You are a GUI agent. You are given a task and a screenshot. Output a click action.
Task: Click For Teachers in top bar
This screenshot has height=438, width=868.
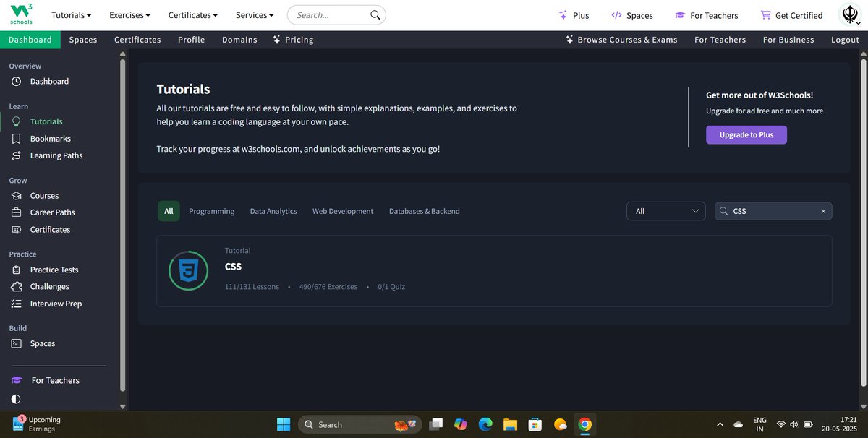click(707, 15)
